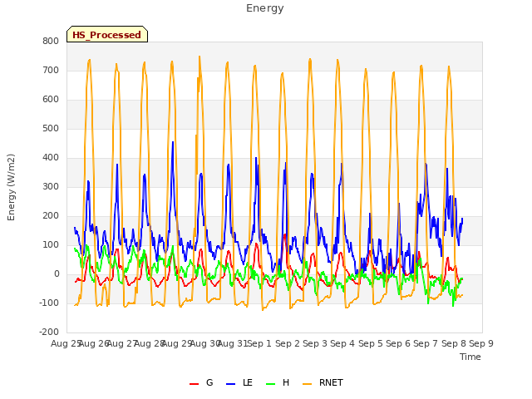Click the y-axis tick label 700

pyautogui.click(x=51, y=70)
